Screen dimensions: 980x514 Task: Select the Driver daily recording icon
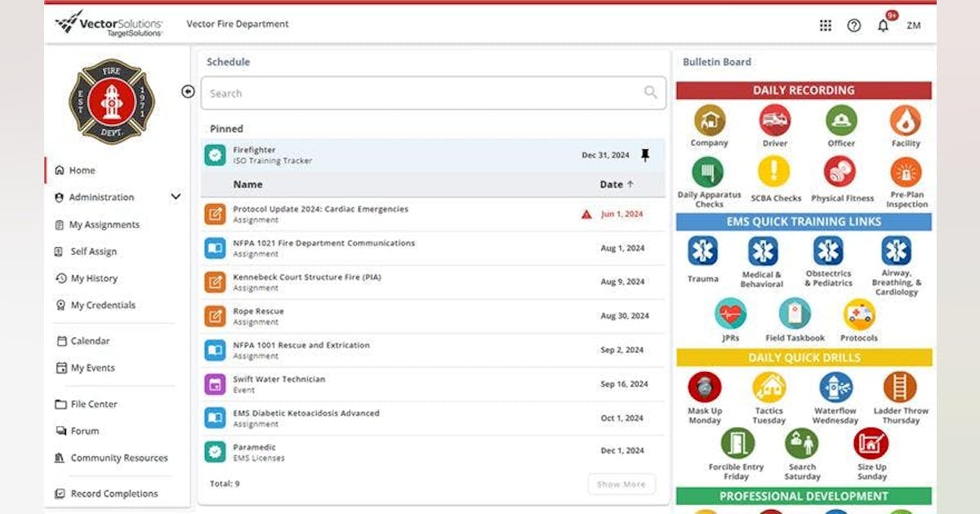click(x=774, y=122)
